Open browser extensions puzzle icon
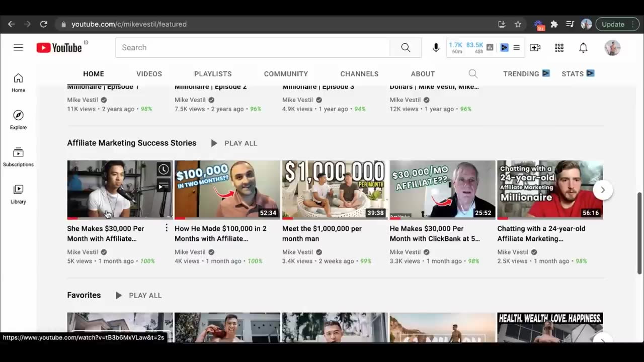 tap(554, 24)
